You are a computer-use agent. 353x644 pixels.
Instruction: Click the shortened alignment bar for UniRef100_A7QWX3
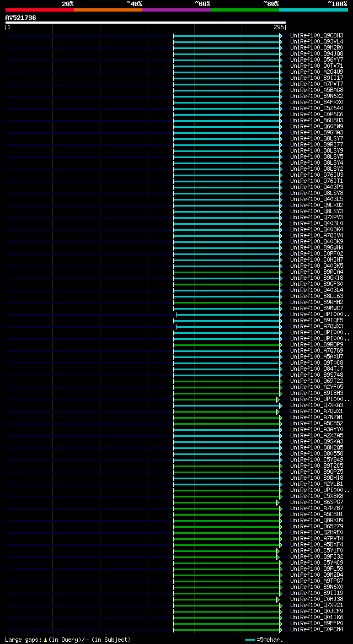click(x=229, y=327)
